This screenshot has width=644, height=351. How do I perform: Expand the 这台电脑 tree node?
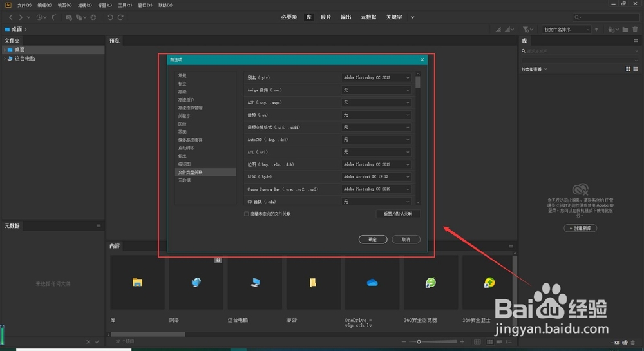pyautogui.click(x=5, y=59)
